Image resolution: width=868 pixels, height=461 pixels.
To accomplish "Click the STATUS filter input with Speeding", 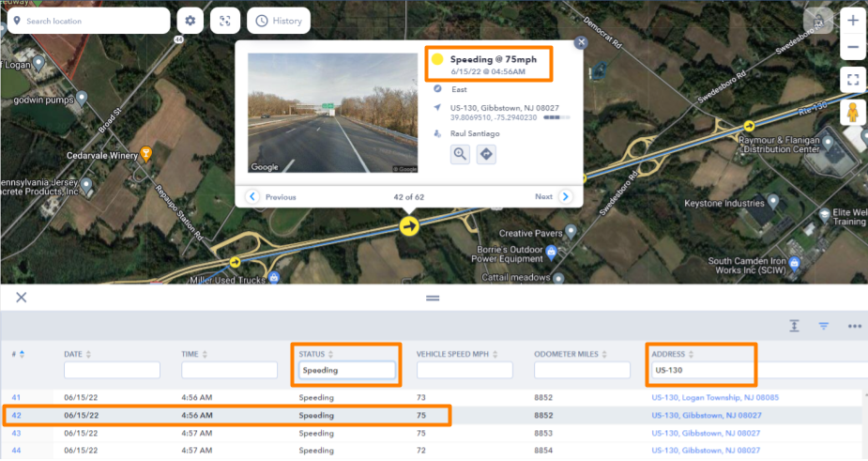I will (x=347, y=370).
